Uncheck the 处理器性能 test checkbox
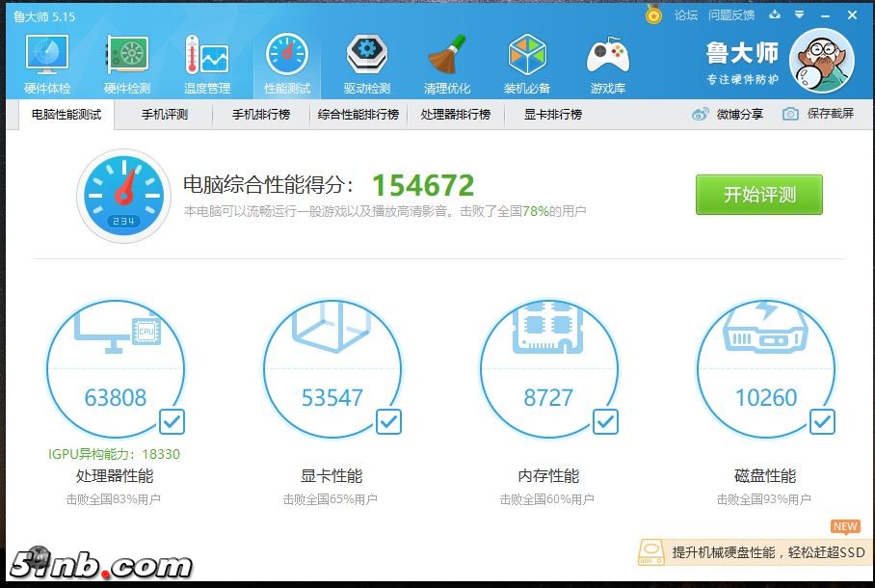Viewport: 875px width, 588px height. coord(172,421)
